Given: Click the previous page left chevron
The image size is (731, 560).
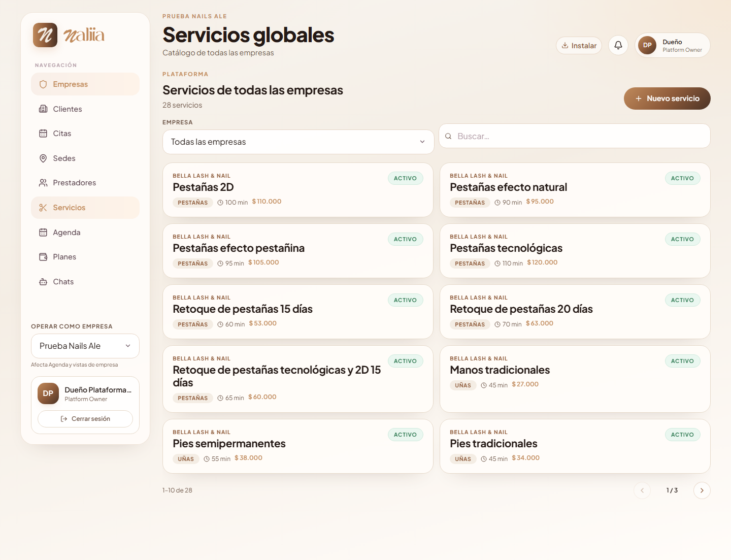Looking at the screenshot, I should tap(642, 490).
